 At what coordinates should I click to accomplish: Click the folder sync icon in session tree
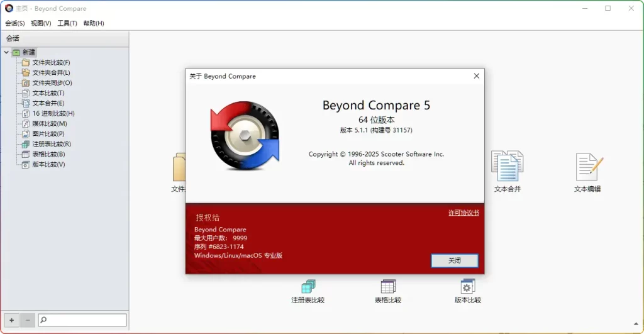click(x=26, y=82)
